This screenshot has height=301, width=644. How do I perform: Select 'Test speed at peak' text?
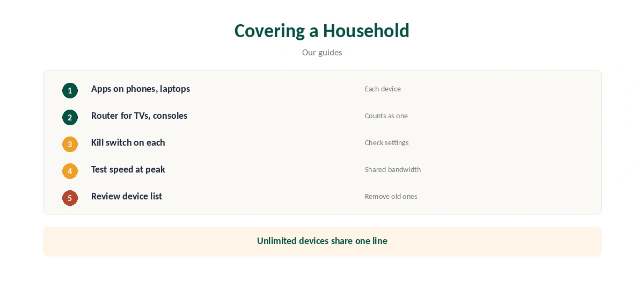(128, 169)
